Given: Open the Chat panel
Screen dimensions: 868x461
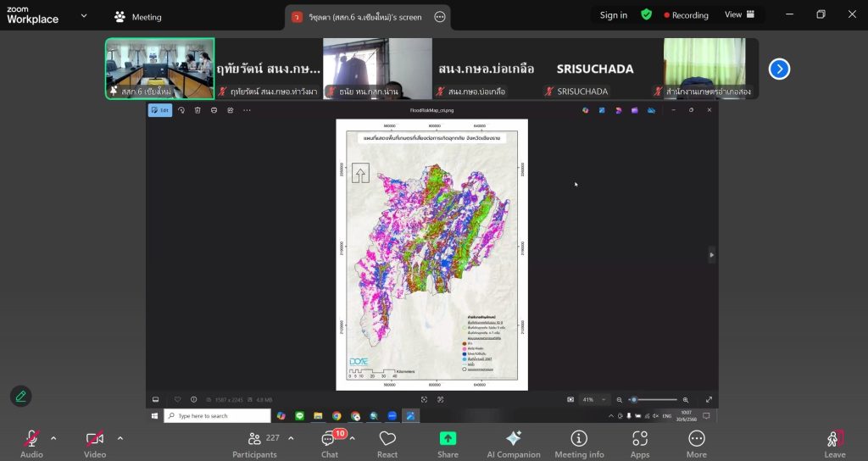Looking at the screenshot, I should [330, 442].
